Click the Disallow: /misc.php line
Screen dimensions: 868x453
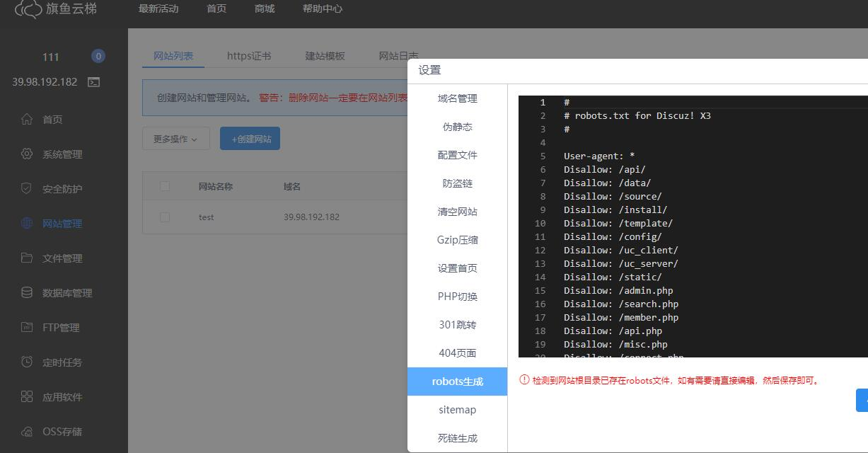(x=615, y=344)
